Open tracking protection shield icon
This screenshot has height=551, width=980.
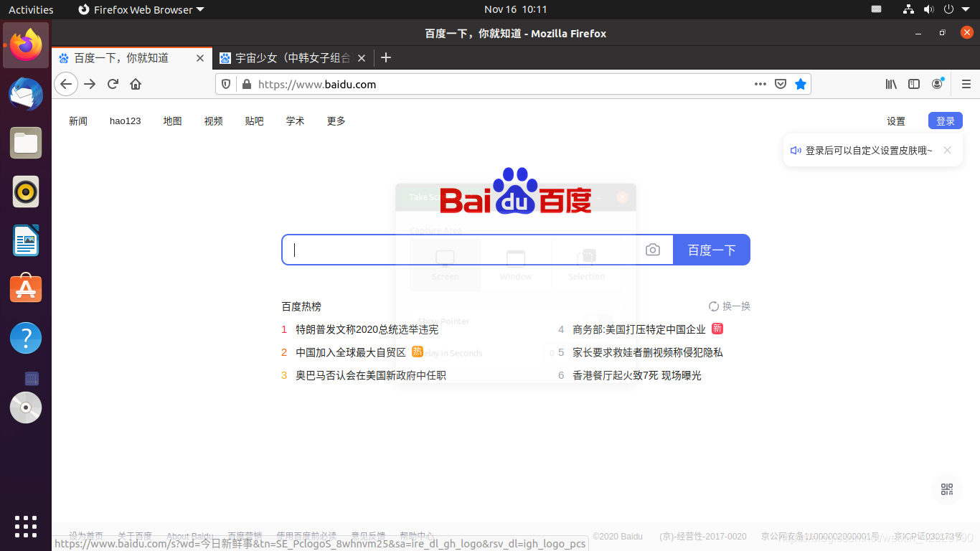[x=226, y=84]
